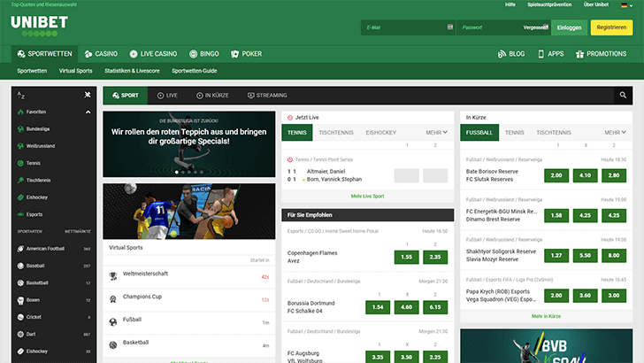644x363 pixels.
Task: Switch to the IN KÜRZE tab
Action: click(x=212, y=96)
